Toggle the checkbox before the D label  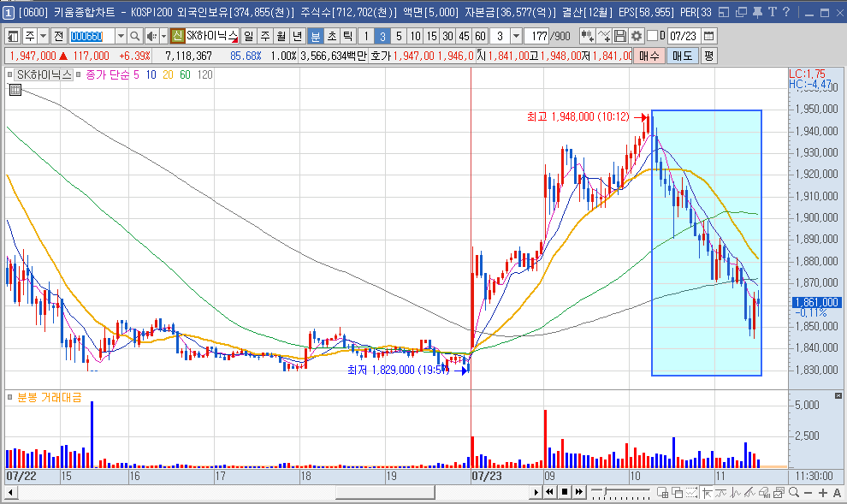point(652,36)
